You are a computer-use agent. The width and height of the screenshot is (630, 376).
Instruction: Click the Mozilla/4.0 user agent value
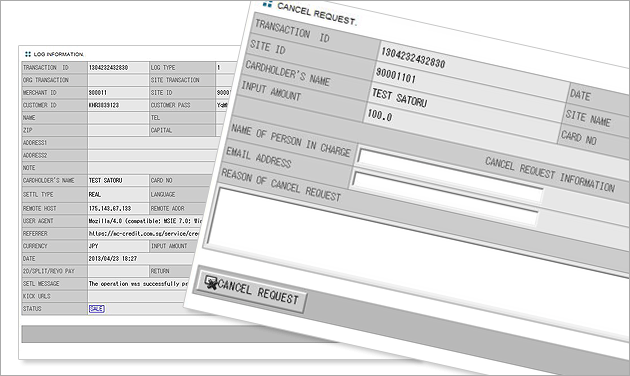tap(145, 221)
